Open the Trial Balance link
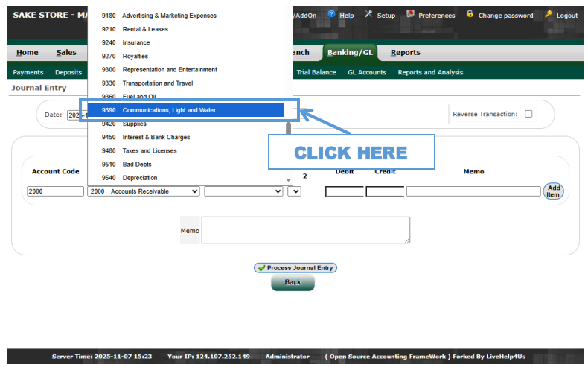Screen dimensions: 588x367 coord(316,72)
